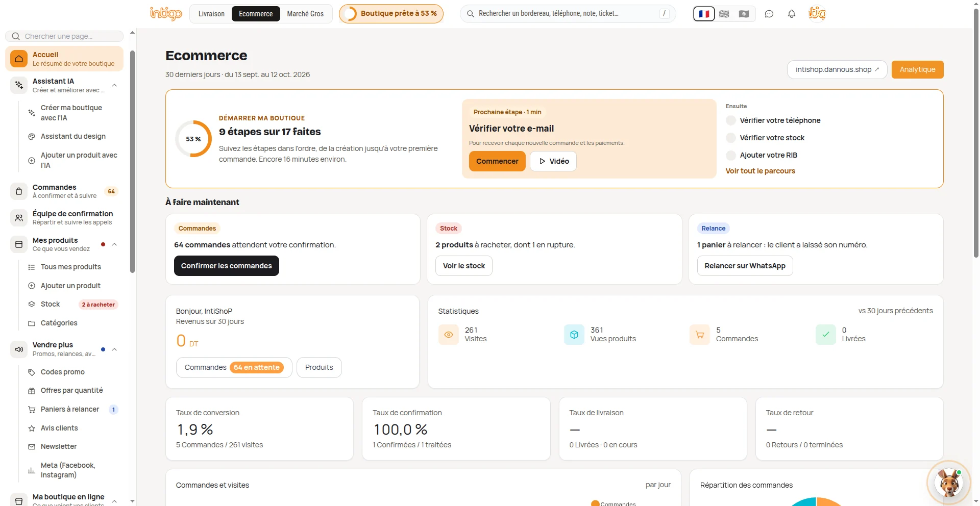980x506 pixels.
Task: Switch to the Livraison tab
Action: tap(211, 14)
